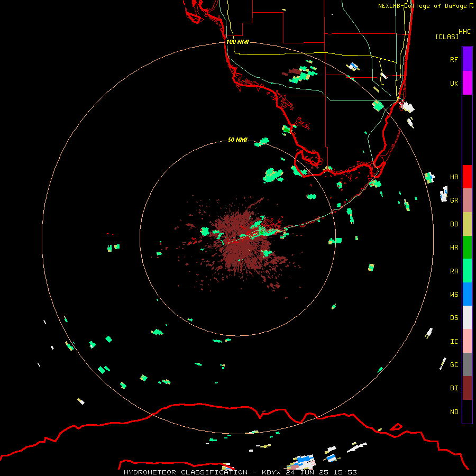Click the 'RF' legend label text
Screen dimensions: 476x476
454,59
